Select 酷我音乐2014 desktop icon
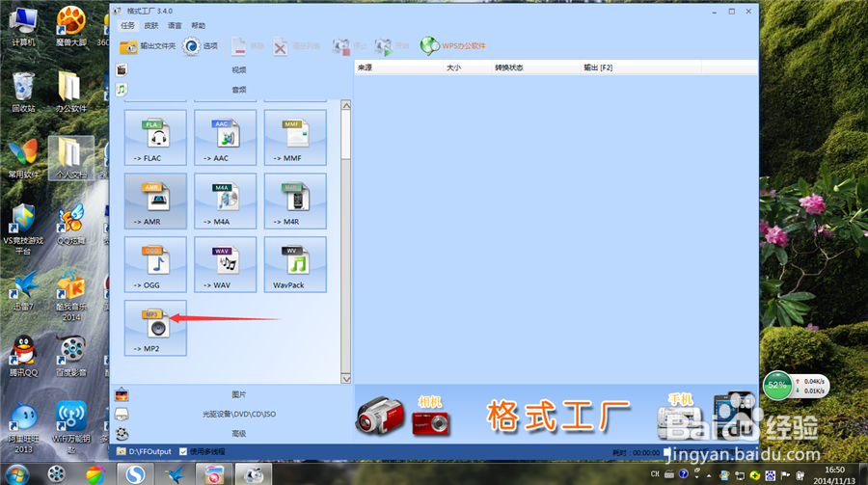Image resolution: width=868 pixels, height=485 pixels. pyautogui.click(x=71, y=296)
